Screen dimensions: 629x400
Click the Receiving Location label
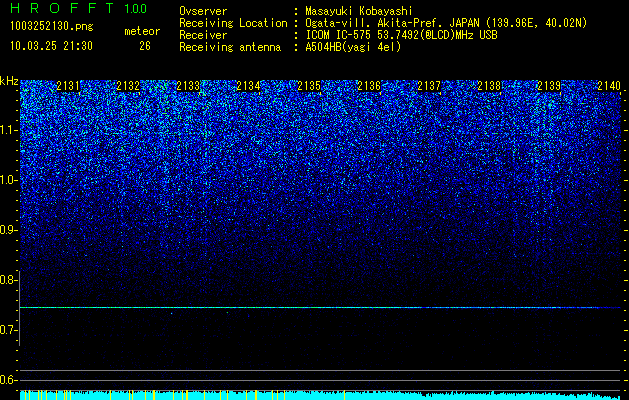click(x=233, y=23)
